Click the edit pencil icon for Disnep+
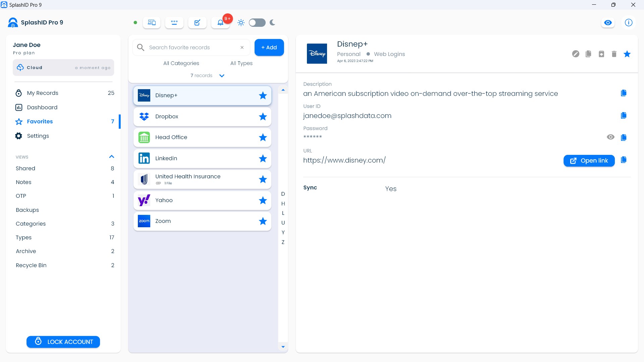This screenshot has height=362, width=644. 576,54
